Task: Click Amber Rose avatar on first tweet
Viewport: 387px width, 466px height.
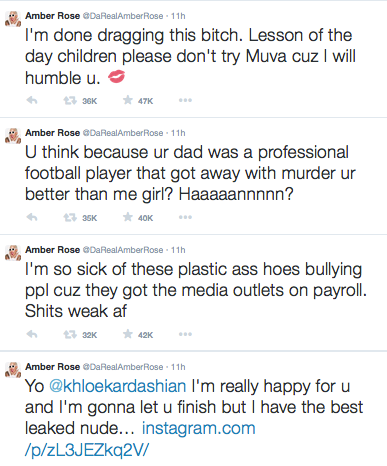Action: pyautogui.click(x=13, y=19)
